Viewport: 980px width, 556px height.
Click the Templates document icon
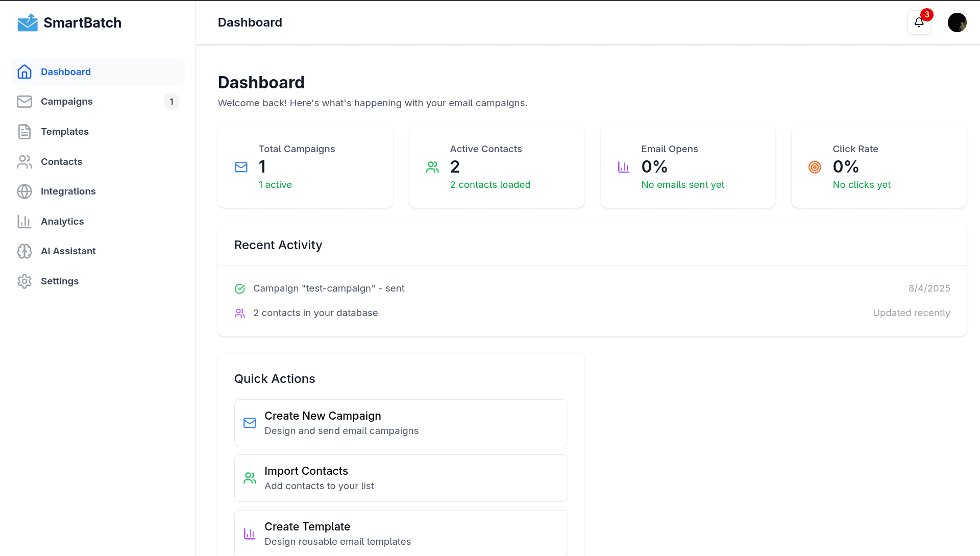[x=24, y=132]
